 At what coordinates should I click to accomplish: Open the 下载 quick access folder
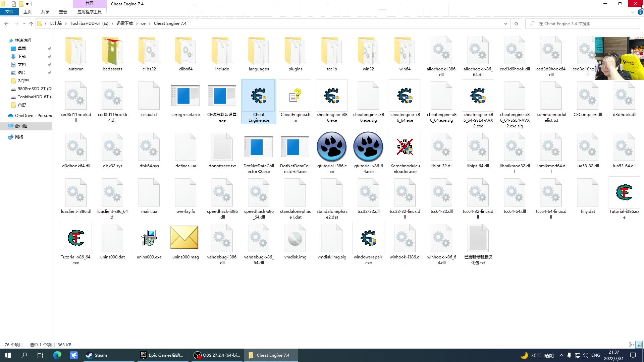tap(22, 57)
